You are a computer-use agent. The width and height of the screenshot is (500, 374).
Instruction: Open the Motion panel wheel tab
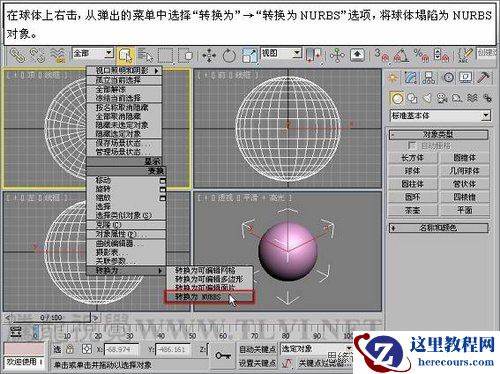pyautogui.click(x=448, y=78)
